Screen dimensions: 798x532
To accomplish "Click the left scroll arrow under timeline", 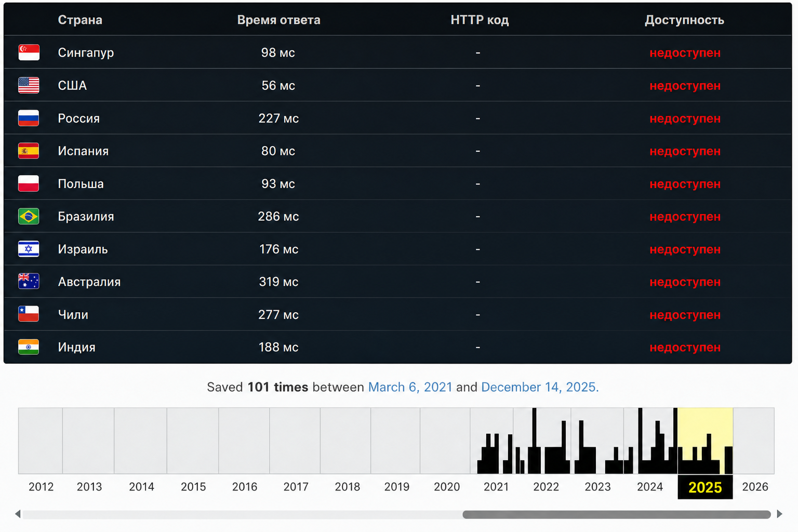I will tap(18, 514).
